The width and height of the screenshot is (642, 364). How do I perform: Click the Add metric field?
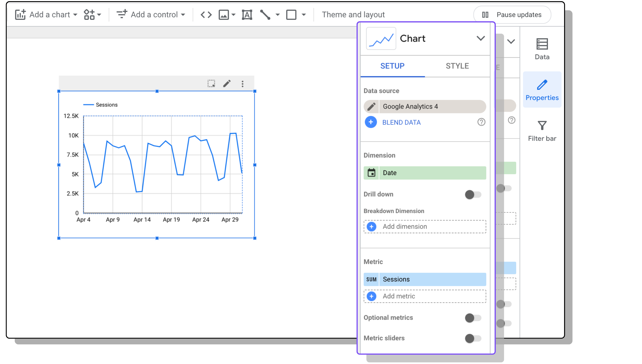[425, 296]
